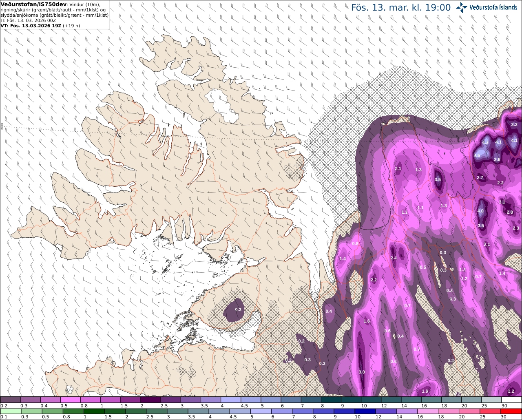Open the Veðurstofa Íslands name link
Image resolution: width=522 pixels, height=420 pixels.
[x=493, y=7]
